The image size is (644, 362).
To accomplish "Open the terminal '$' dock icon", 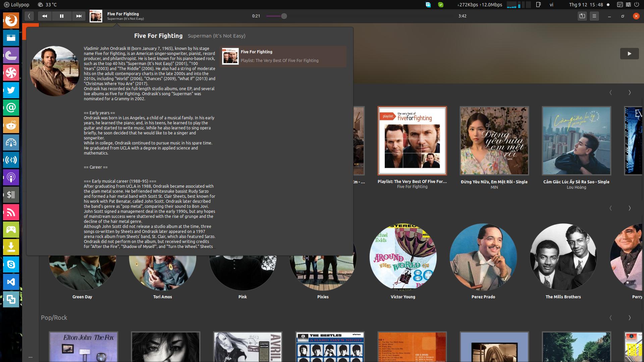I will [x=11, y=195].
